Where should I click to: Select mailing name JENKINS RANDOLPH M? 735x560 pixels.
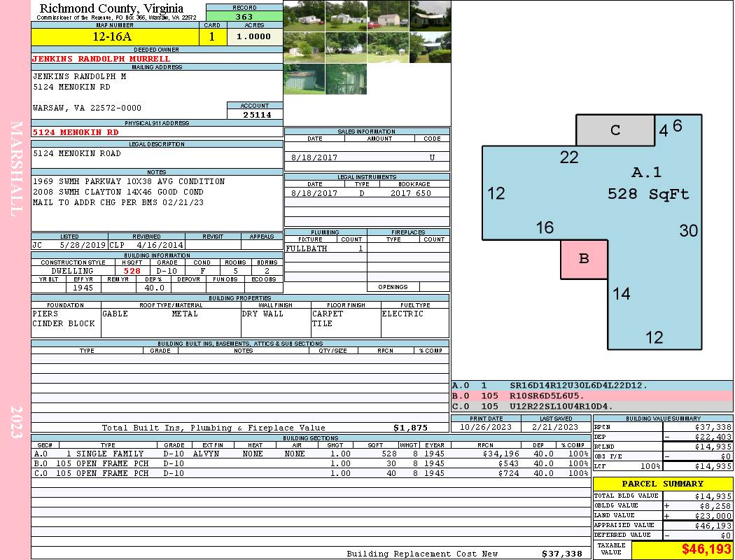tap(79, 76)
